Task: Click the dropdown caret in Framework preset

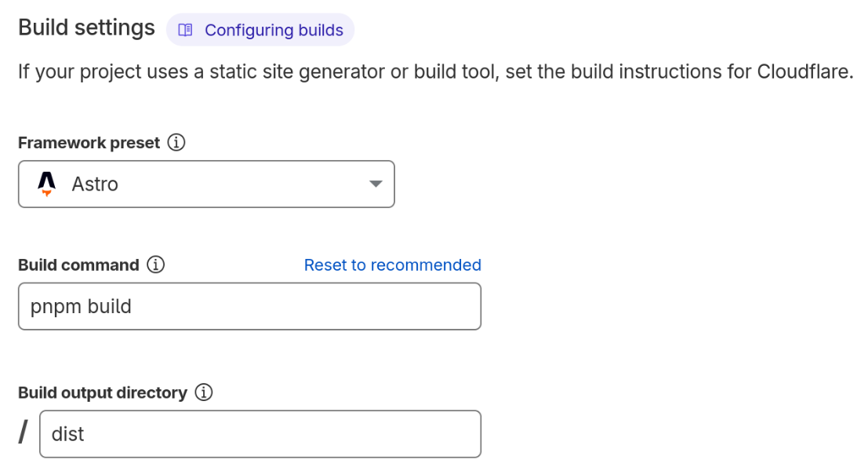Action: click(376, 184)
